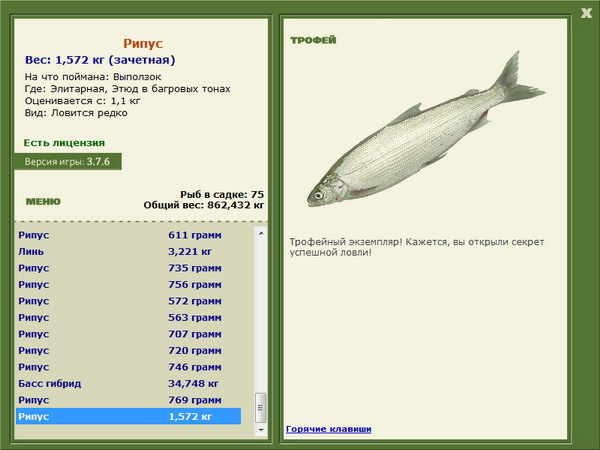Select the Рипус 611 грамм row
Image resolution: width=600 pixels, height=450 pixels.
coord(129,235)
